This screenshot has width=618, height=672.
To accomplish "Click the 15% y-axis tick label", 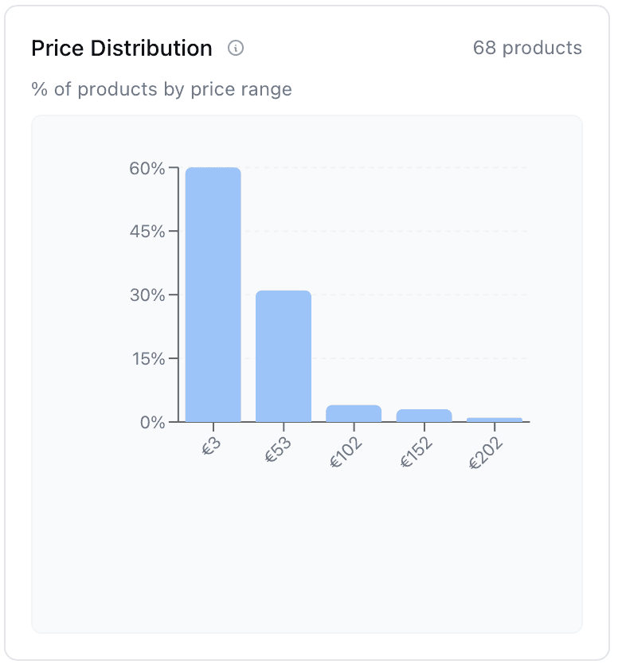I will click(x=147, y=358).
